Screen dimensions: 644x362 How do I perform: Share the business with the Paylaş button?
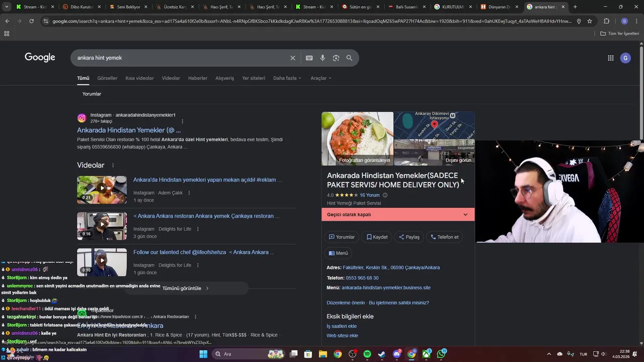coord(409,237)
